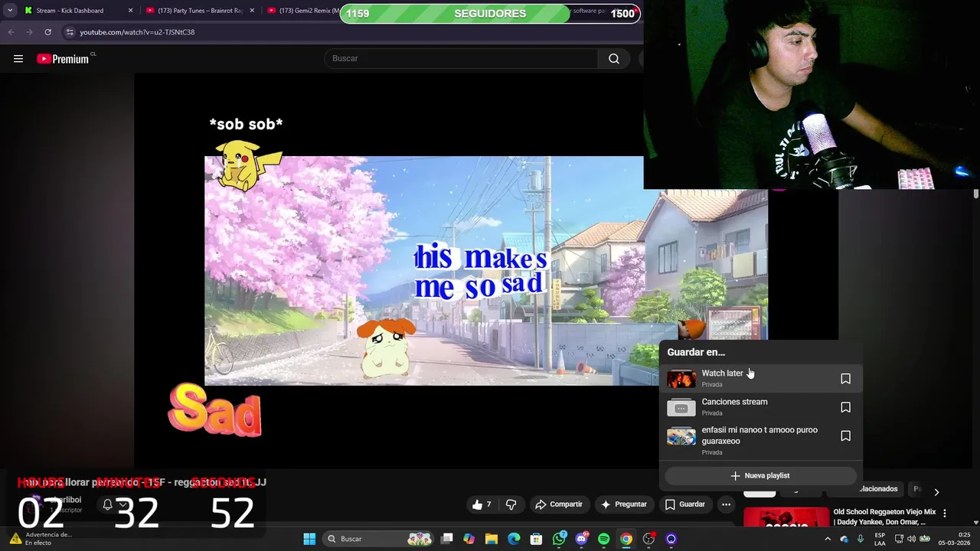Open Spotify from the taskbar
Image resolution: width=980 pixels, height=551 pixels.
tap(603, 539)
